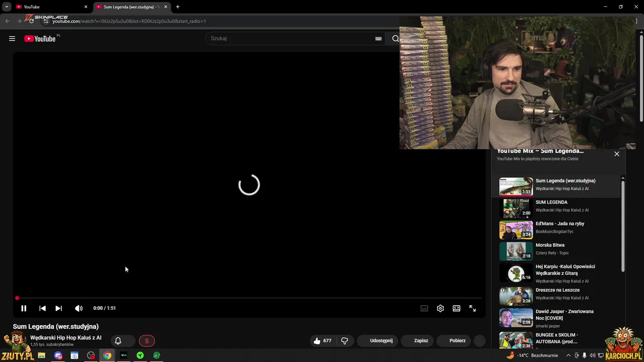644x362 pixels.
Task: Open channel name Wędkarski Hip Hop Kaluś z AI
Action: click(x=65, y=338)
